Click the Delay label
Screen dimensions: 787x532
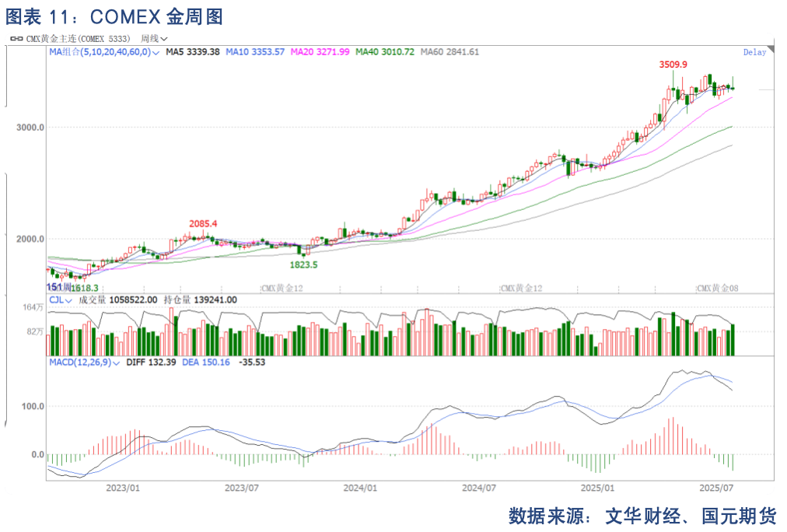point(754,52)
